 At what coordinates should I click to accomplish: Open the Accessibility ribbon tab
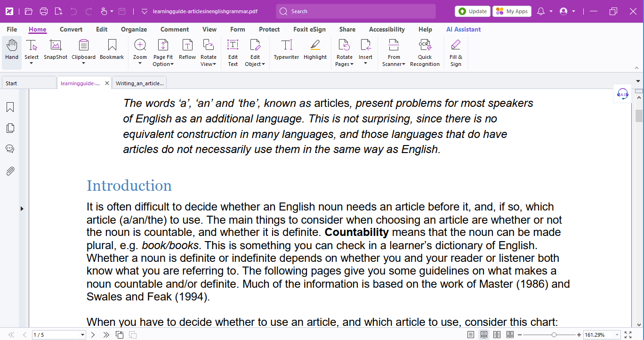point(387,29)
